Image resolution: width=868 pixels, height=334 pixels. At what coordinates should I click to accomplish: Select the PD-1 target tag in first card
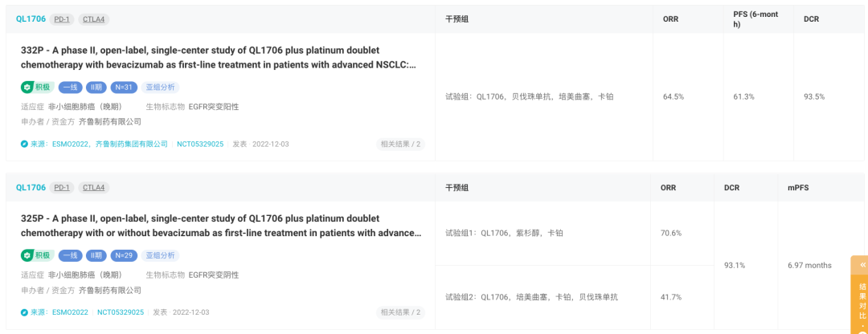click(x=61, y=18)
